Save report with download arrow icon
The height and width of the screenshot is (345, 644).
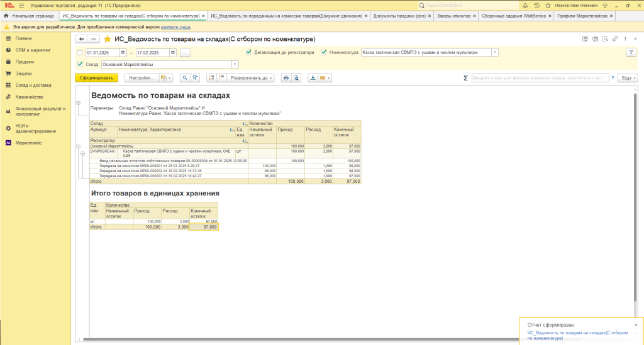(x=313, y=78)
